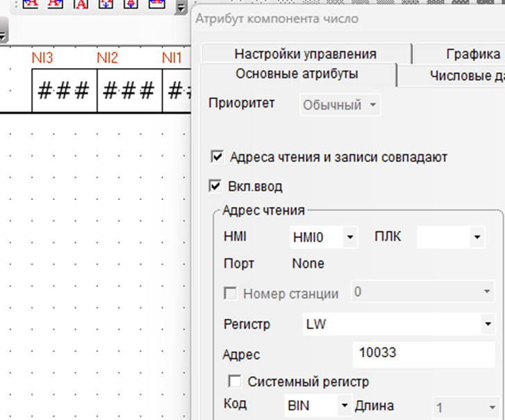Click the red NI2 label
This screenshot has height=420, width=505.
[107, 58]
